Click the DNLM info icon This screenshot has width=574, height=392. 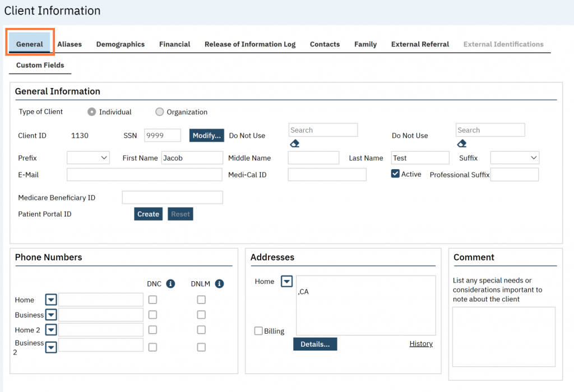[x=219, y=284]
